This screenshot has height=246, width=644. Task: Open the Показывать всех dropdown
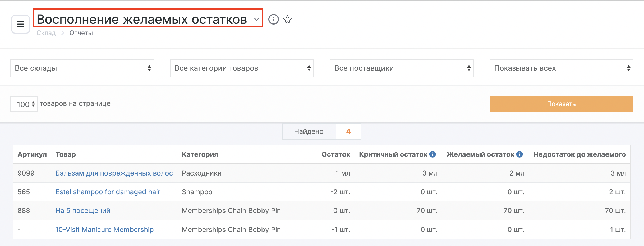[x=561, y=68]
